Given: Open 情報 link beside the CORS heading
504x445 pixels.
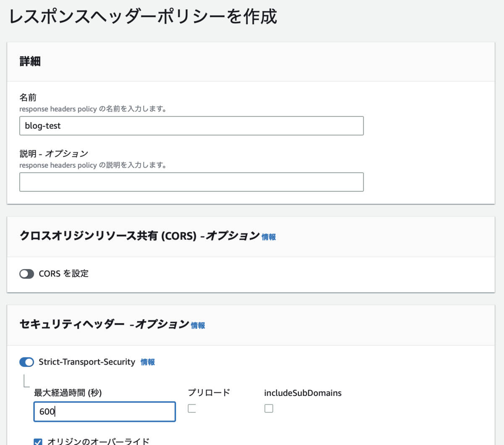Looking at the screenshot, I should click(x=269, y=237).
